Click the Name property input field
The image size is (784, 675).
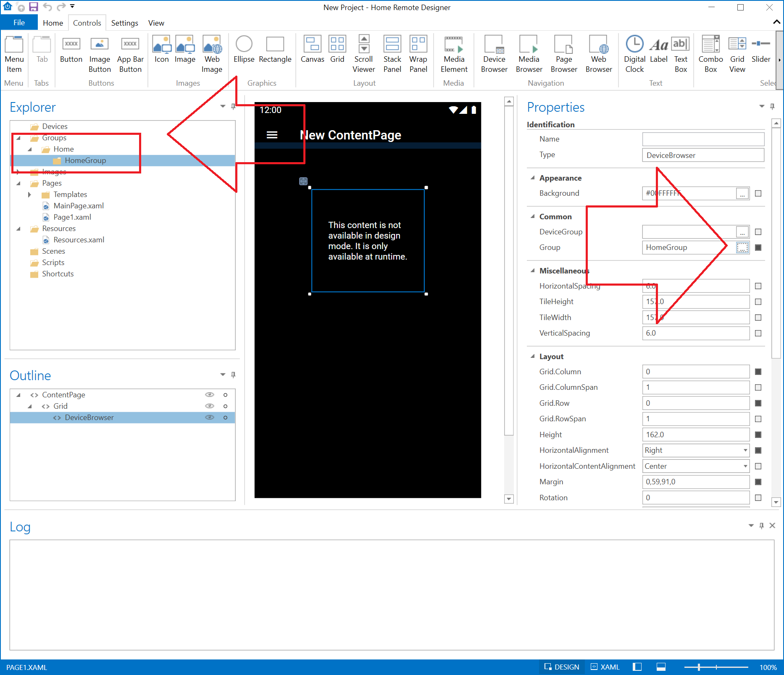(x=703, y=139)
